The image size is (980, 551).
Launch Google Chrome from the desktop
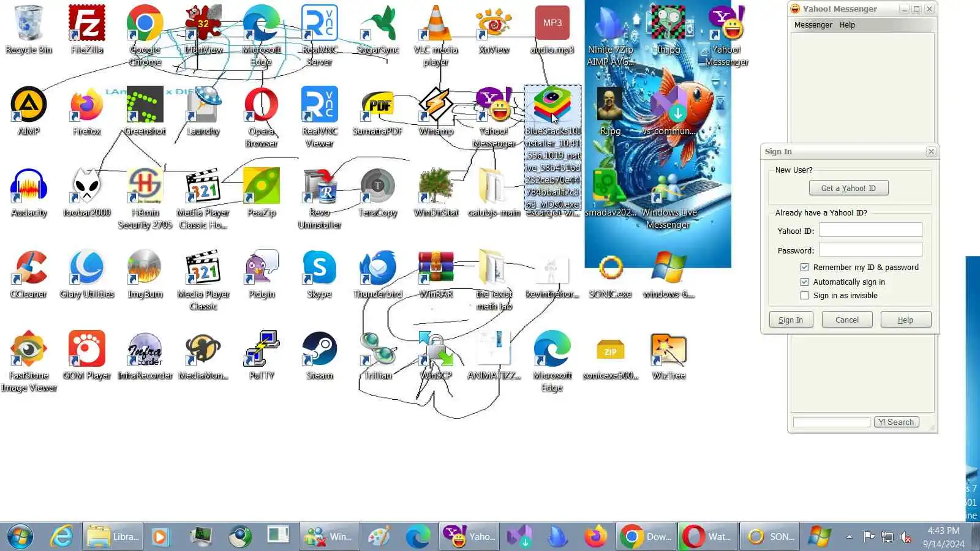click(145, 36)
